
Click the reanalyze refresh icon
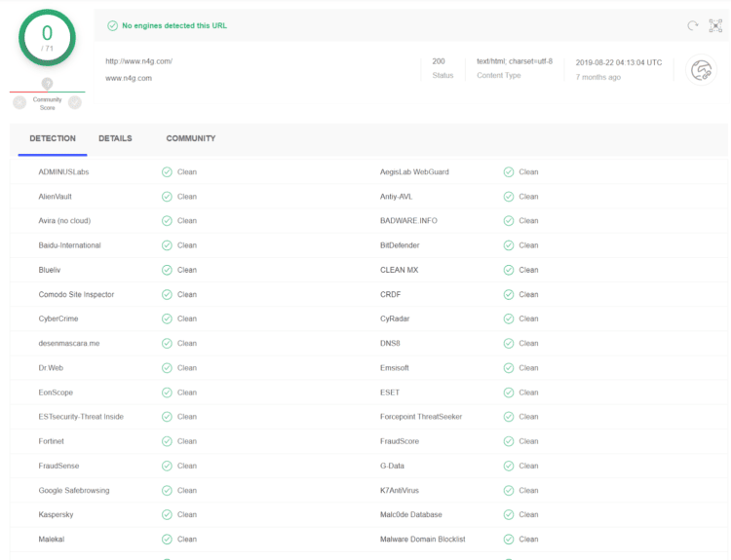[693, 25]
